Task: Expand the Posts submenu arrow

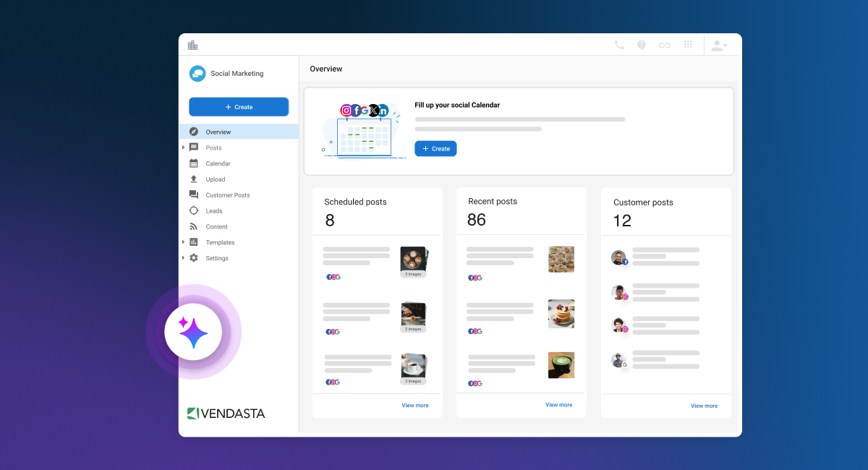Action: (184, 148)
